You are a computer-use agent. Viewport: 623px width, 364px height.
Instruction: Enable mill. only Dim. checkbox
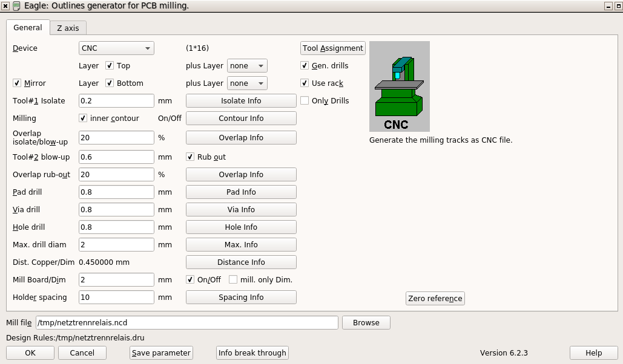point(233,280)
